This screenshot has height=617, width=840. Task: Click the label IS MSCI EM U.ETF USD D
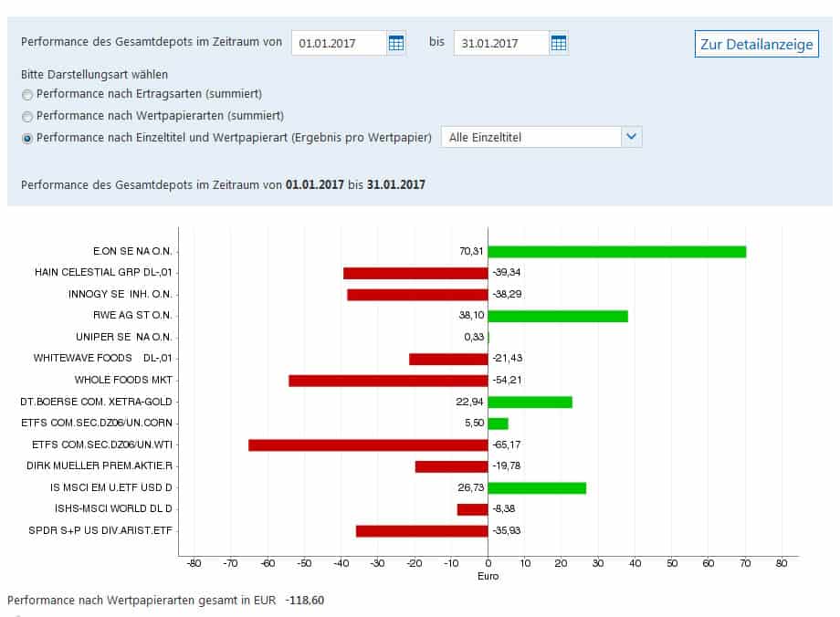(110, 487)
